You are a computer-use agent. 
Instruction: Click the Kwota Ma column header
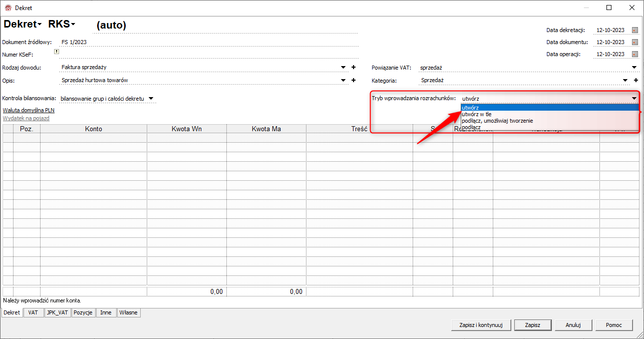[266, 129]
